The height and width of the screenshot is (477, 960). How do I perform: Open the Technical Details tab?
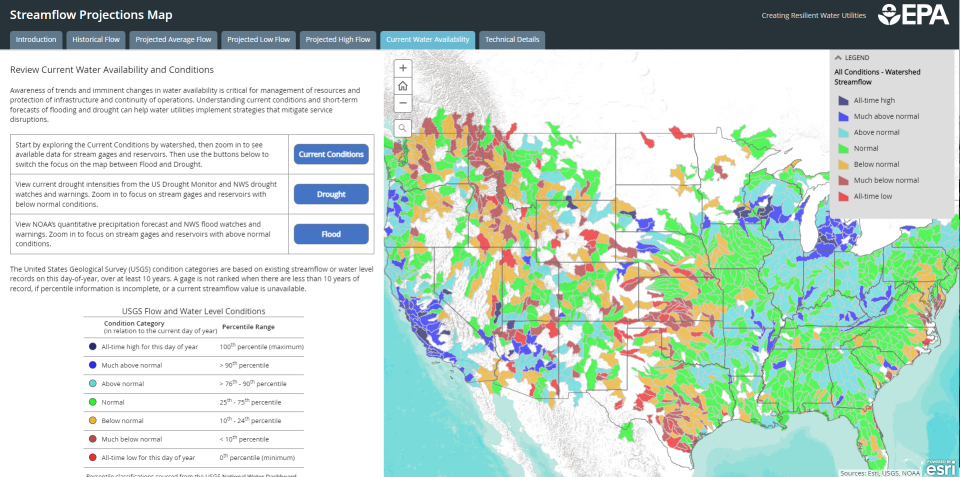pos(512,40)
